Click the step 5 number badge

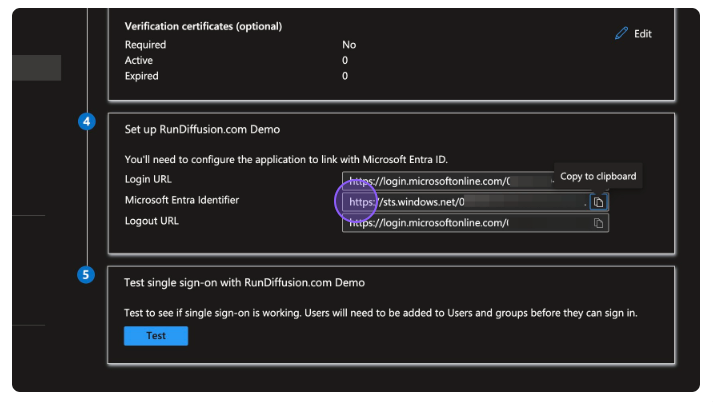click(87, 275)
